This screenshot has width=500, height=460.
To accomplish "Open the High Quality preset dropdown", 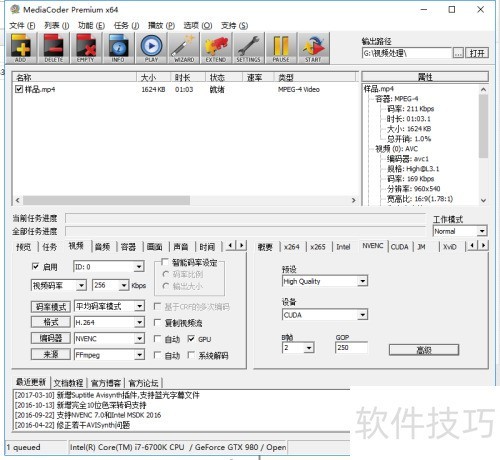I will pos(325,281).
